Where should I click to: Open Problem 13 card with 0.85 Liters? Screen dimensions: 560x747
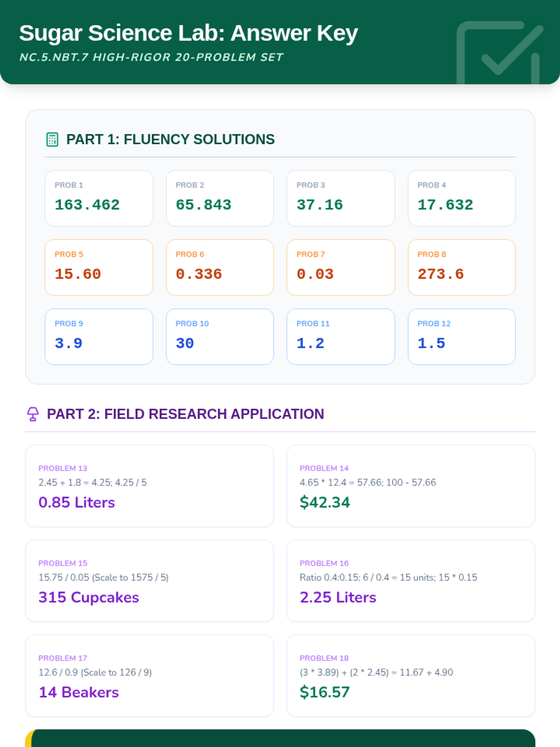pos(149,486)
